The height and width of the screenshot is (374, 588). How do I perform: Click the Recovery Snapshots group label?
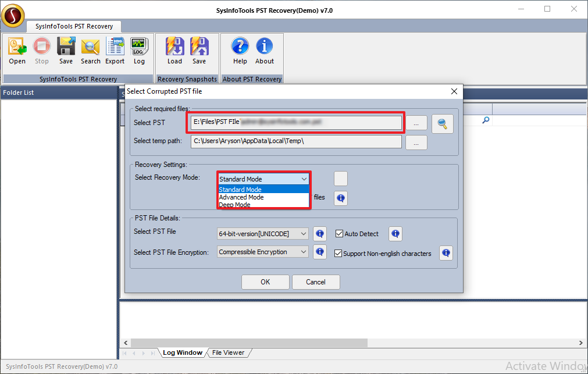(187, 79)
